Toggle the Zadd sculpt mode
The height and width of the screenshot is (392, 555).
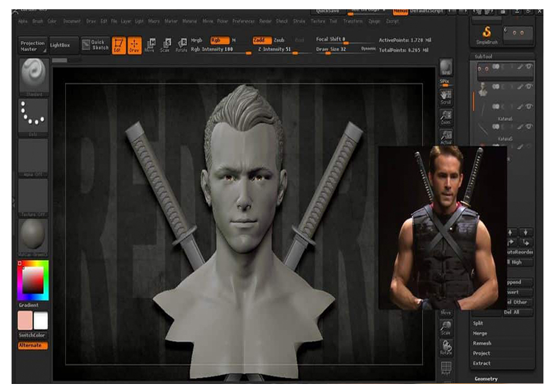[262, 40]
